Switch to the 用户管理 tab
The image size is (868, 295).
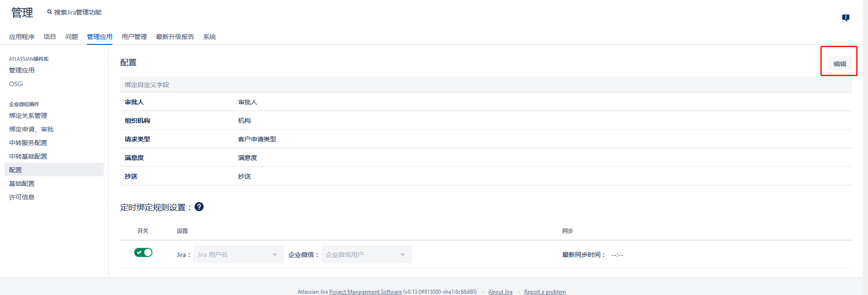(134, 37)
